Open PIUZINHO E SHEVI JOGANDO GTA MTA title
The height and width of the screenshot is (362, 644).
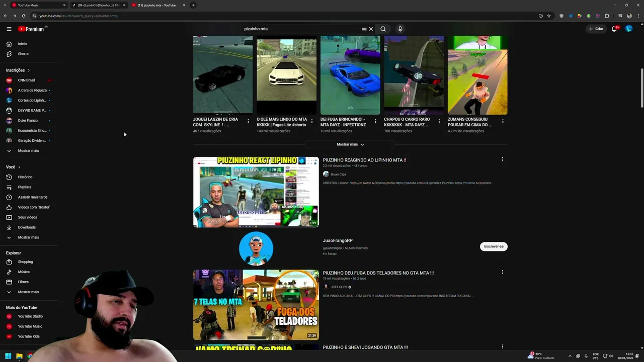point(365,347)
